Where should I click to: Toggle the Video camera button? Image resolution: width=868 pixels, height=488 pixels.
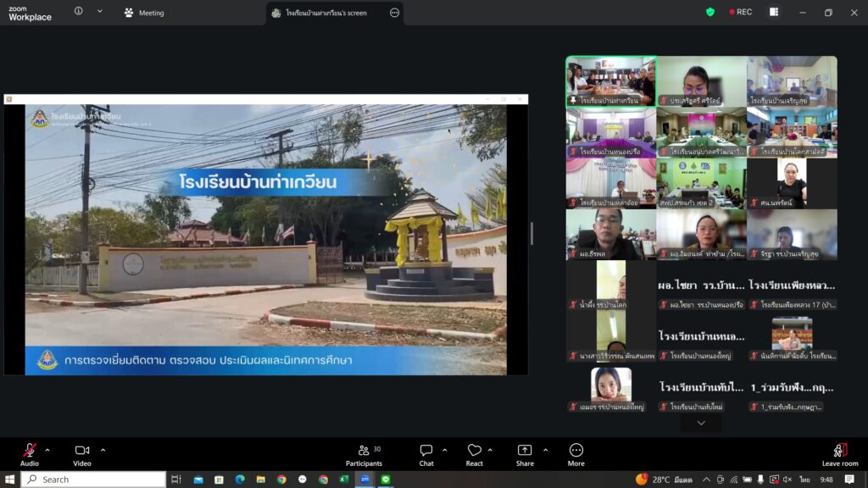[82, 452]
